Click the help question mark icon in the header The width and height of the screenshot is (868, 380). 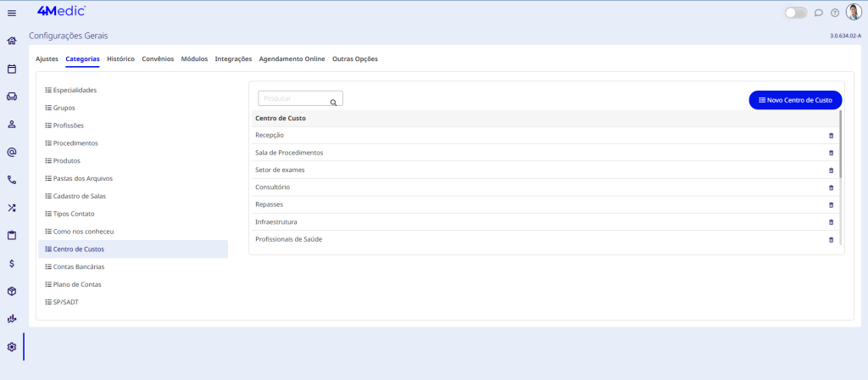coord(835,13)
